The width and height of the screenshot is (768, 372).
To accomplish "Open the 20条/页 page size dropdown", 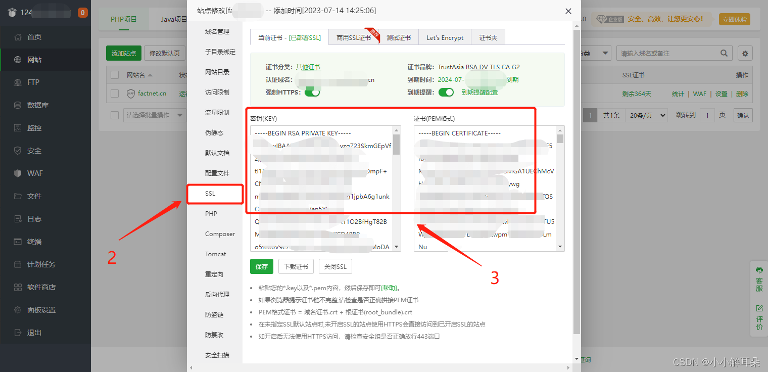I will point(648,115).
